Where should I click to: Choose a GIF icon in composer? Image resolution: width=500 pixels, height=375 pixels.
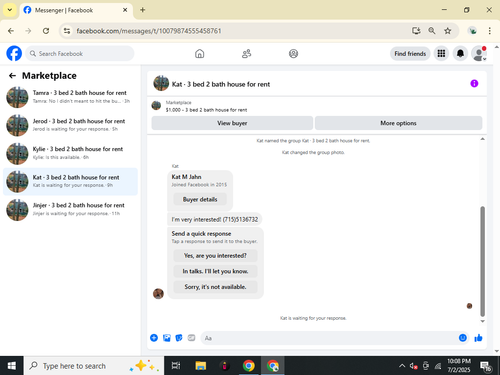(x=191, y=338)
